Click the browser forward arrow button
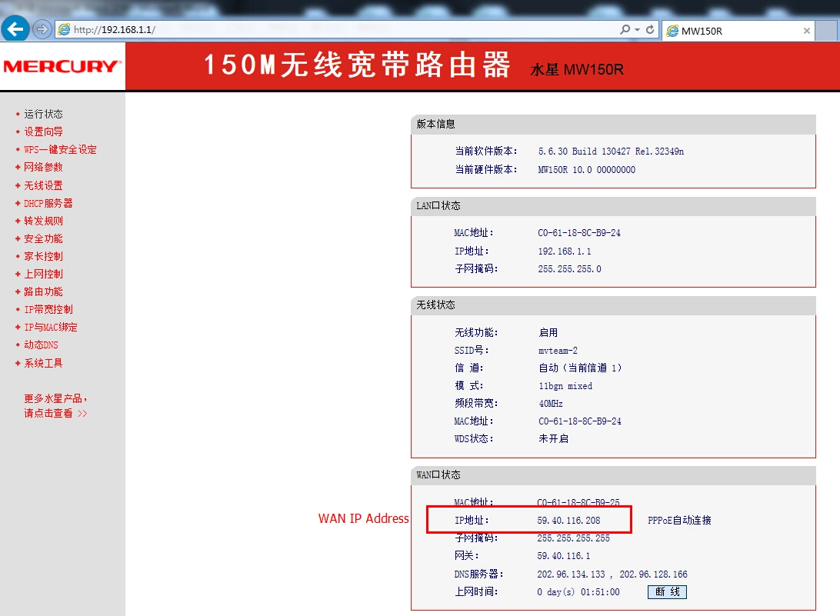840x616 pixels. 42,29
